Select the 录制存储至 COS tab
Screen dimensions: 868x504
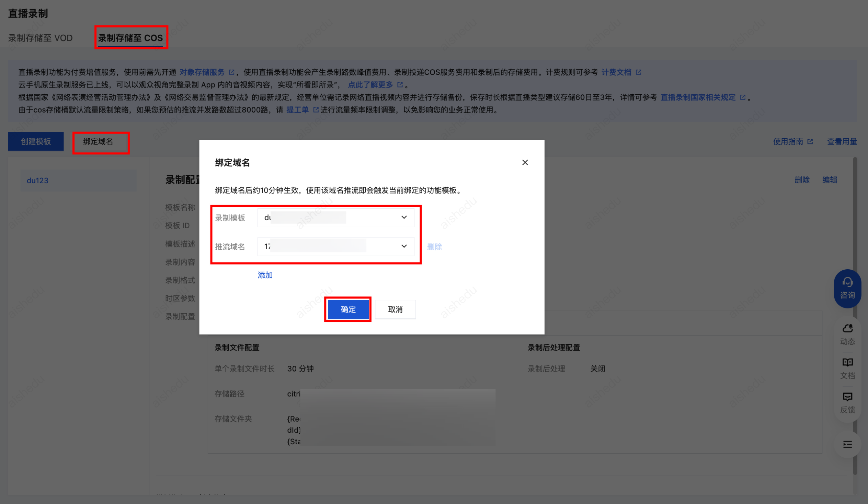pyautogui.click(x=130, y=38)
